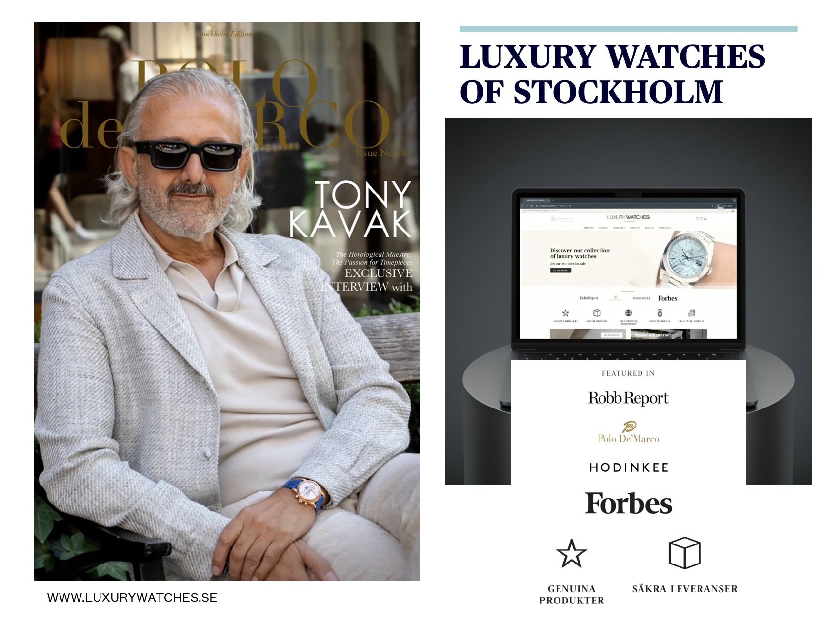Open the shopping cart icon on laptop website

(705, 219)
